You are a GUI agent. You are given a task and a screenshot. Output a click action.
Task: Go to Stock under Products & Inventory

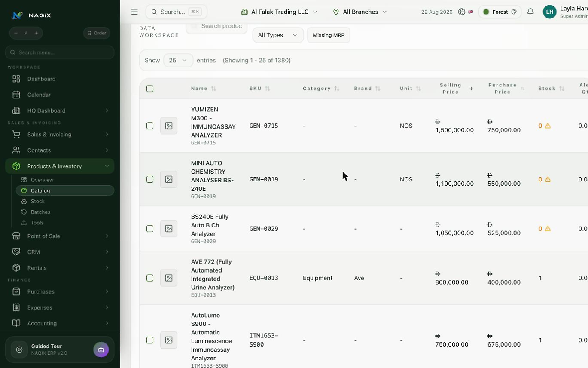pos(65,201)
